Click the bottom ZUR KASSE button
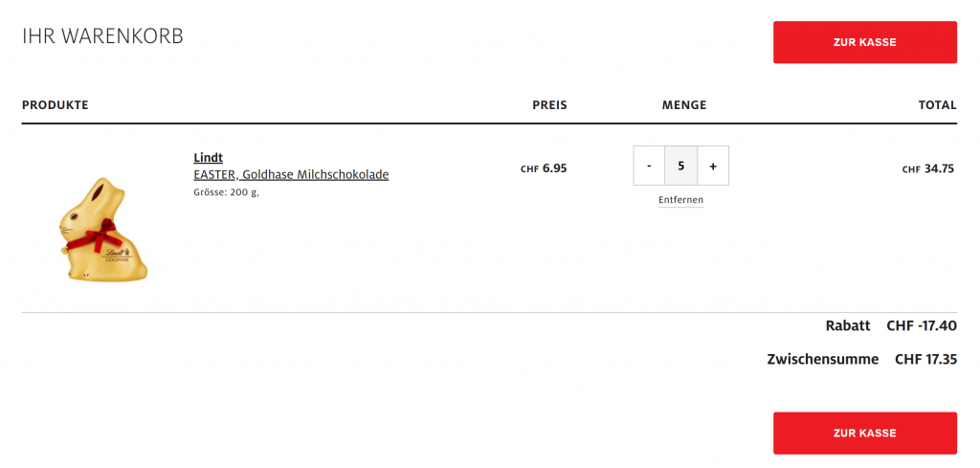The width and height of the screenshot is (980, 468). [x=864, y=433]
